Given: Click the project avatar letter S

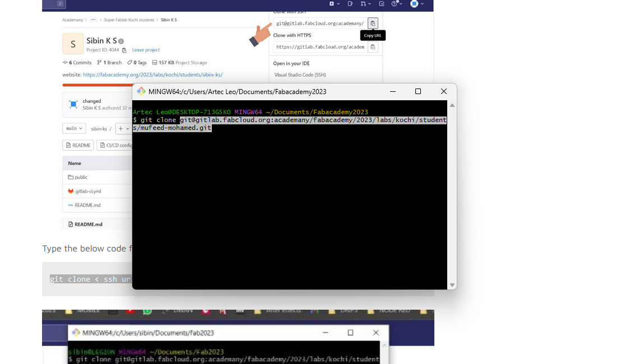Looking at the screenshot, I should tap(73, 44).
